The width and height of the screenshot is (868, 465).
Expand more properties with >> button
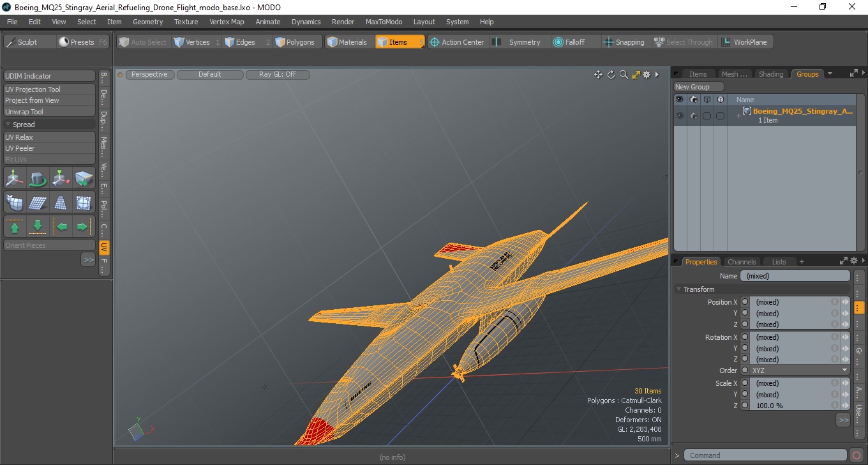(843, 420)
